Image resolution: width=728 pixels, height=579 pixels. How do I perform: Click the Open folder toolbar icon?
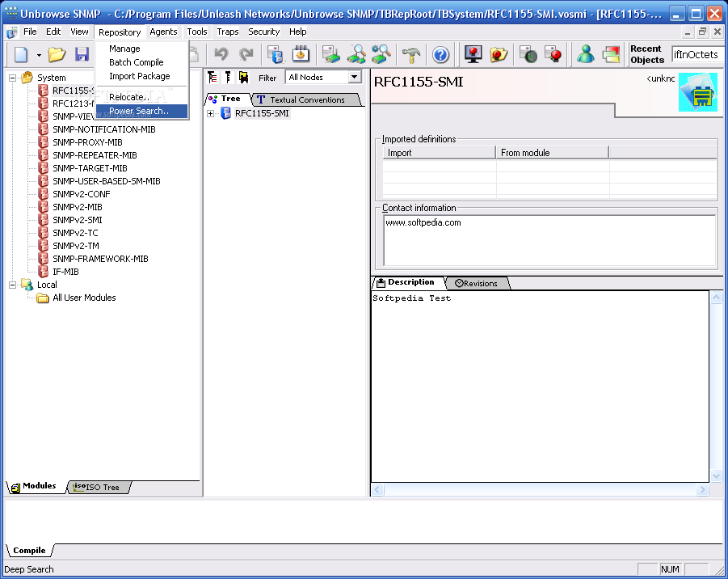(57, 55)
